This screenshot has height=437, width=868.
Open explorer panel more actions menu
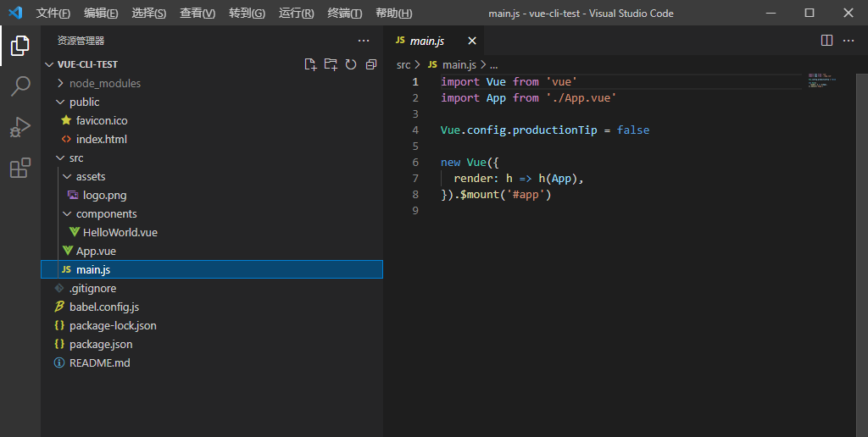pos(364,41)
